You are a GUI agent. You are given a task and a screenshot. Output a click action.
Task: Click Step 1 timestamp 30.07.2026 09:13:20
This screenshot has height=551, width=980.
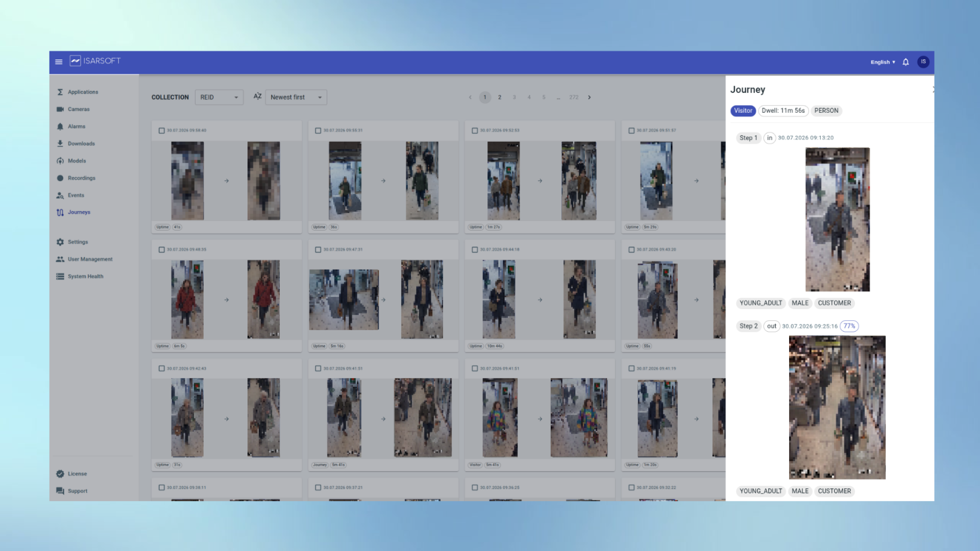[805, 138]
